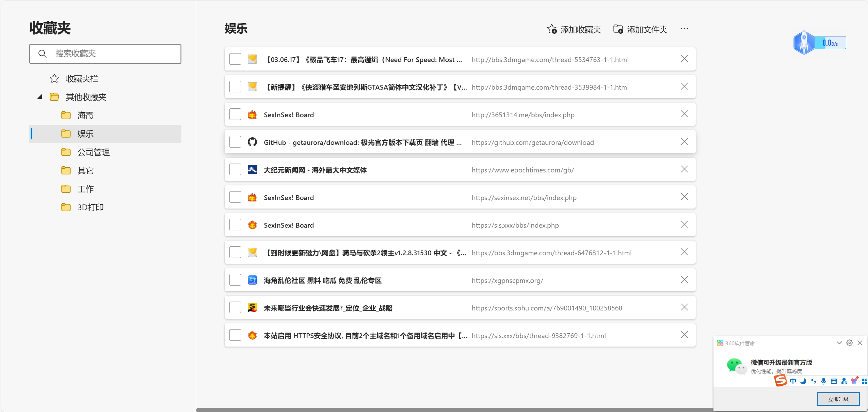
Task: Click 立即升级 button in 360 popup
Action: tap(838, 399)
